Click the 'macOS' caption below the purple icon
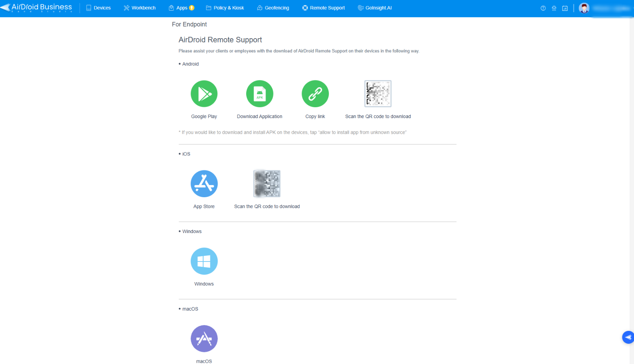This screenshot has height=364, width=634. [x=204, y=361]
